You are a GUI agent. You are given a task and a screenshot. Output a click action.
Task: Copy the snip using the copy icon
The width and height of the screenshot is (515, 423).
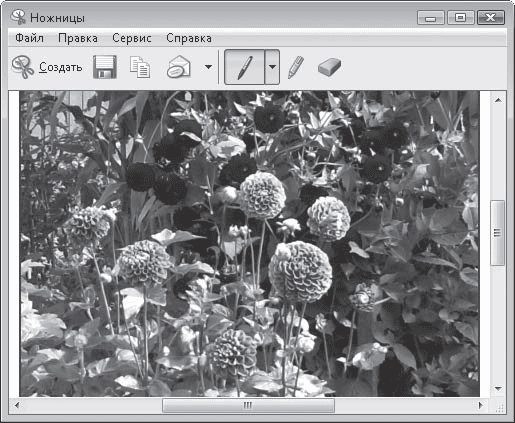point(140,67)
